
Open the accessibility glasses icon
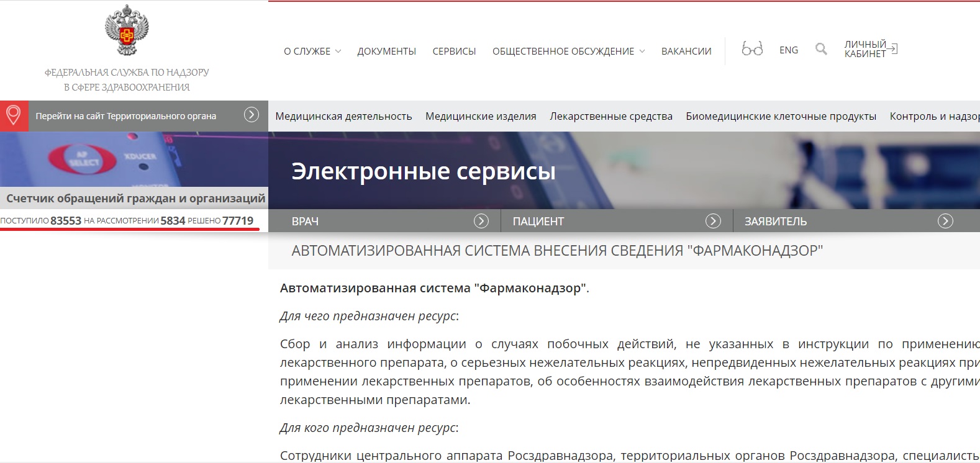752,49
